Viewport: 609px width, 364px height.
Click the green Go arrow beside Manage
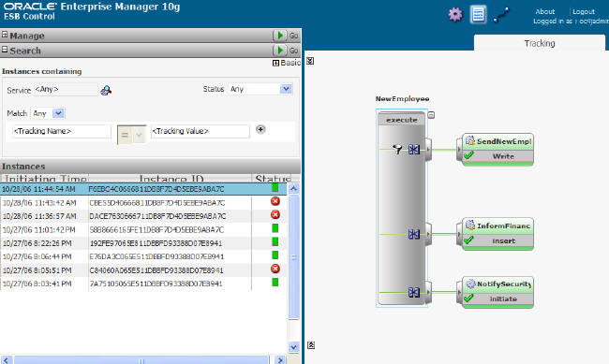(x=279, y=36)
